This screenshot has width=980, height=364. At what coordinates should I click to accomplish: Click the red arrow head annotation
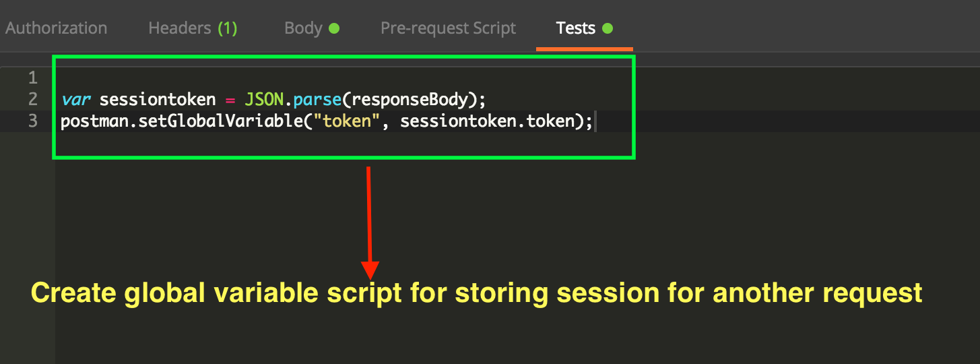click(x=370, y=270)
